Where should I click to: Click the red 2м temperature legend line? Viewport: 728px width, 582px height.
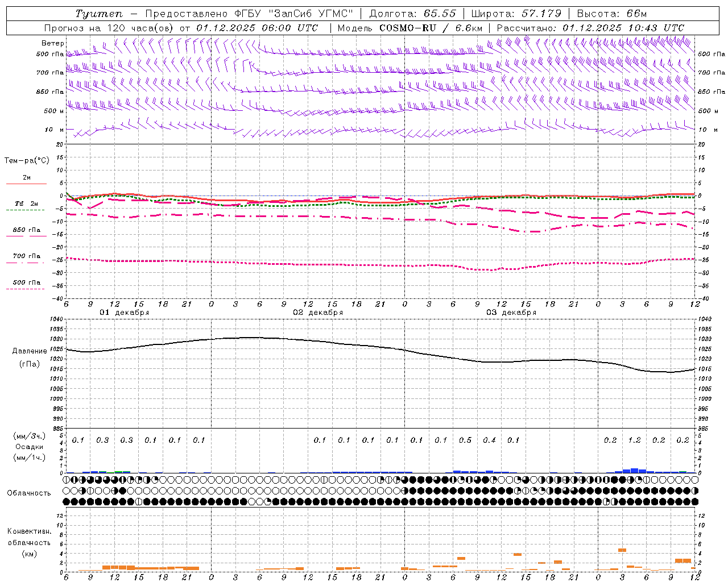[x=26, y=184]
